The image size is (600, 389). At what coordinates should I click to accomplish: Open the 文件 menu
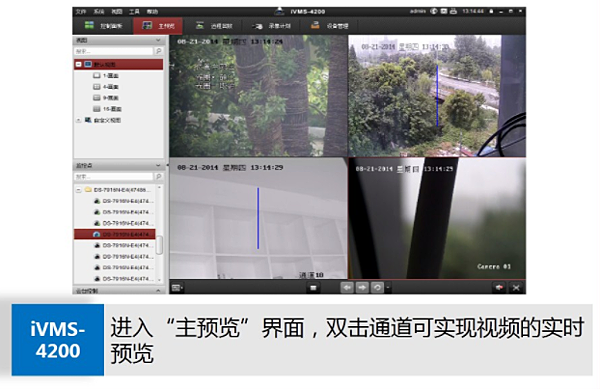point(81,11)
